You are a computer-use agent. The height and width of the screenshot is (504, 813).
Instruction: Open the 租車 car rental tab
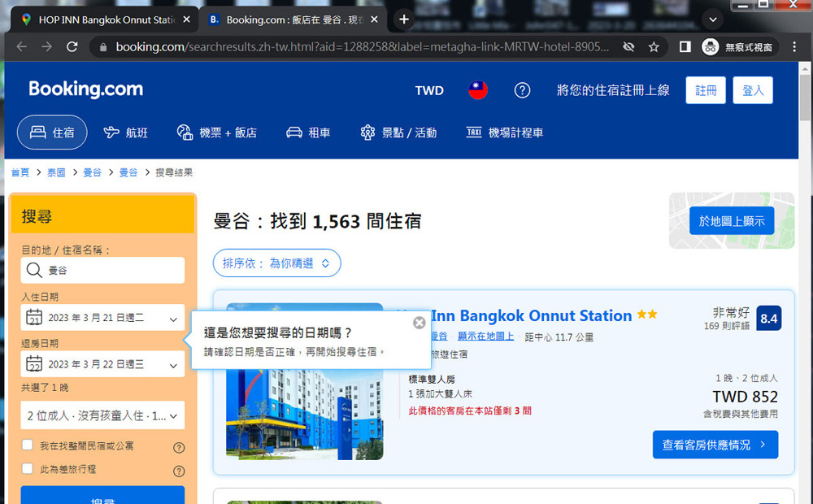pyautogui.click(x=308, y=133)
